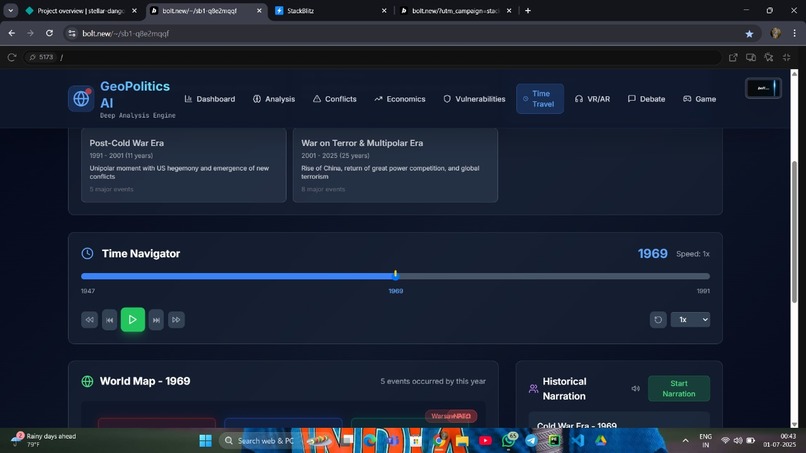The width and height of the screenshot is (806, 453).
Task: Switch to bolt.new utm_campaign browser tab
Action: click(455, 10)
